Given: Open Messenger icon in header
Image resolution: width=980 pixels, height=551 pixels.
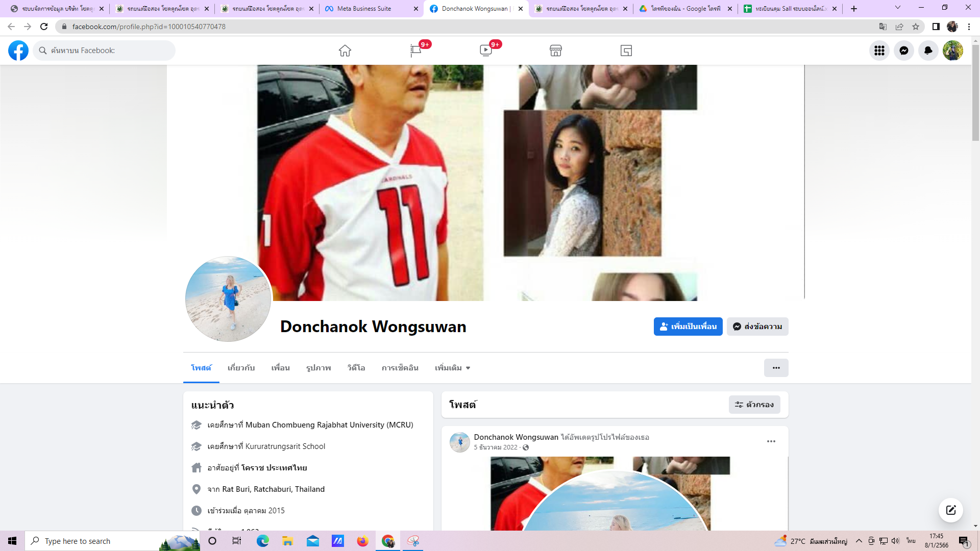Looking at the screenshot, I should [903, 51].
